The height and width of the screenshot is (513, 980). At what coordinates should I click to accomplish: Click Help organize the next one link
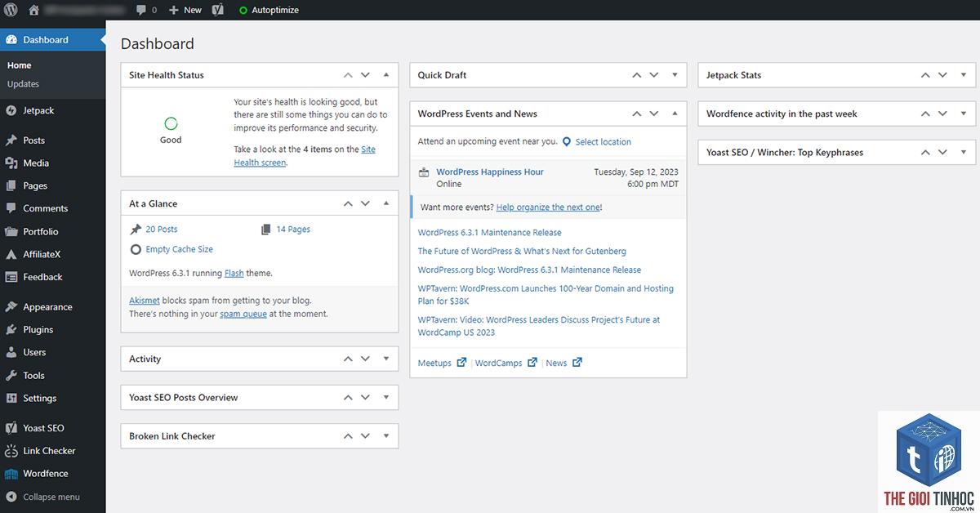[549, 207]
